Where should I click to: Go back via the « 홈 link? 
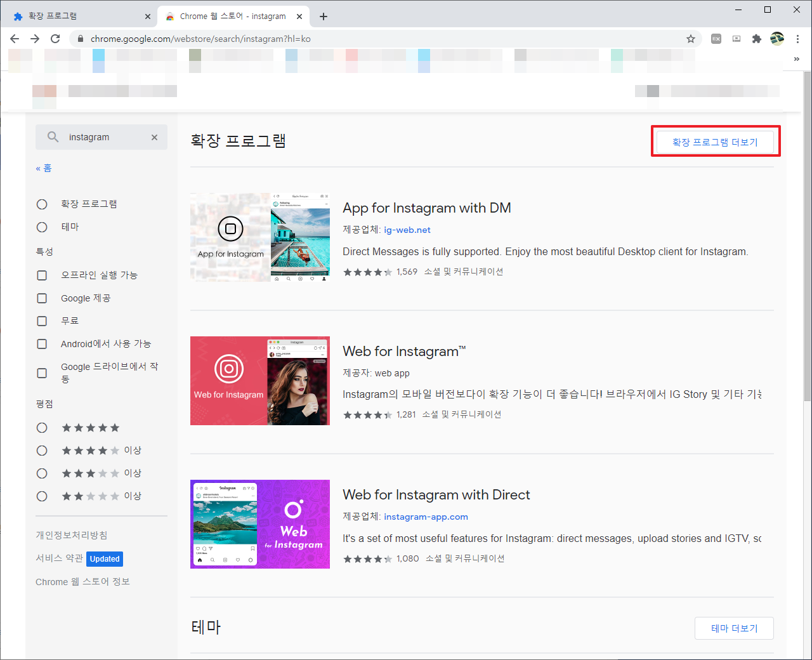(44, 168)
